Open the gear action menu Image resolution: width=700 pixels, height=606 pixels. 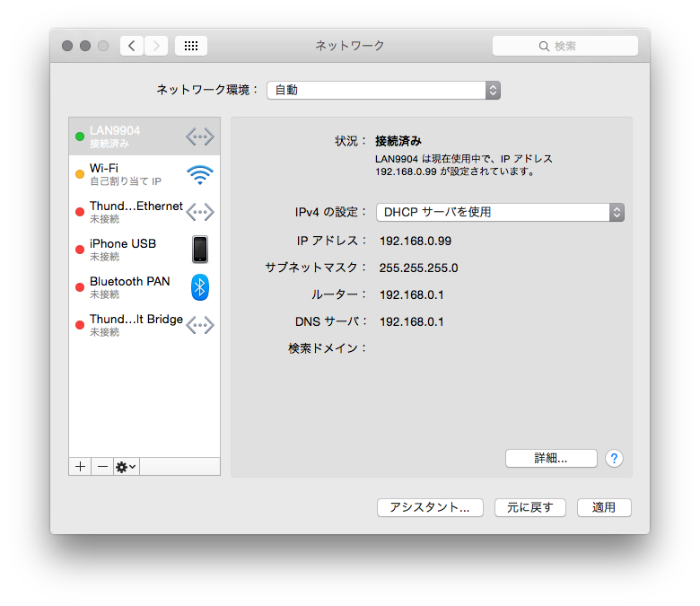click(x=127, y=467)
